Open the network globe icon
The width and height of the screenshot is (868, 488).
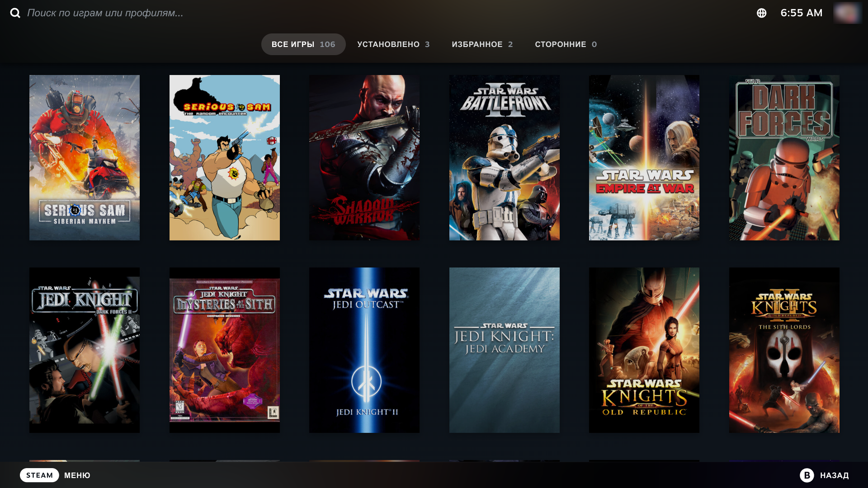click(762, 13)
